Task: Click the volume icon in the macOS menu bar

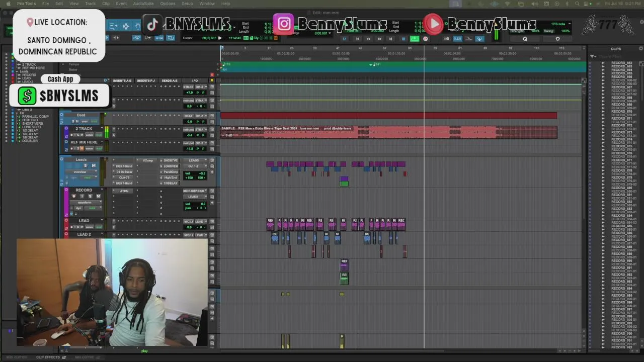Action: pos(535,4)
